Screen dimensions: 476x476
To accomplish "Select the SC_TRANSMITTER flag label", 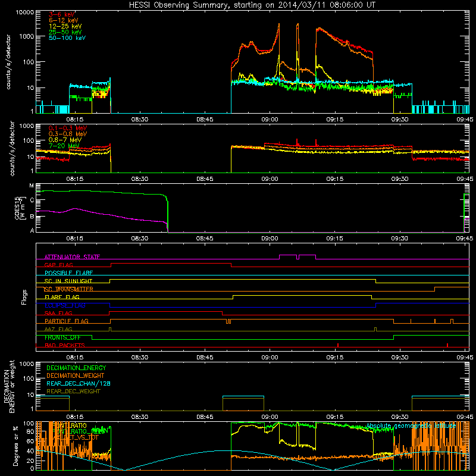I will tap(68, 289).
